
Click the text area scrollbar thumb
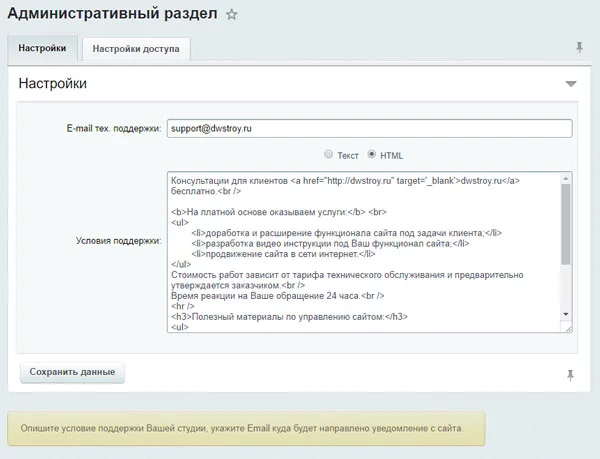[x=565, y=222]
